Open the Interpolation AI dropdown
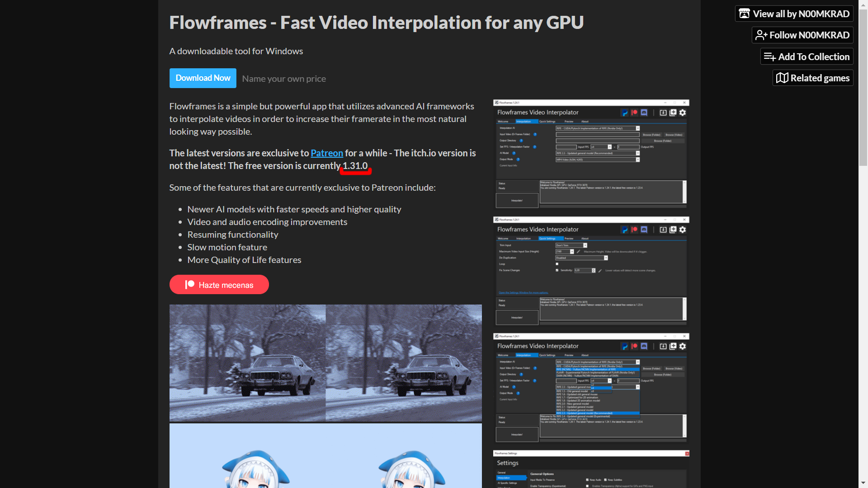 638,128
